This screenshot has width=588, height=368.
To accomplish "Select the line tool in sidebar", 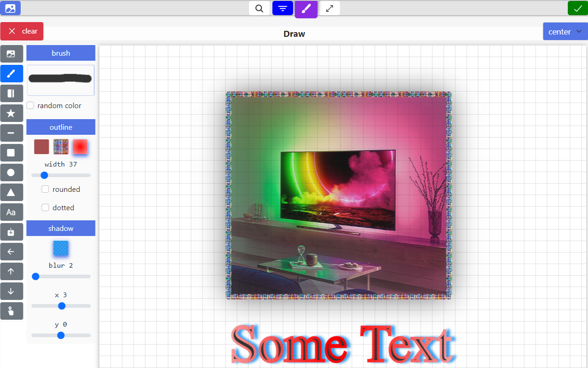I will click(x=11, y=133).
